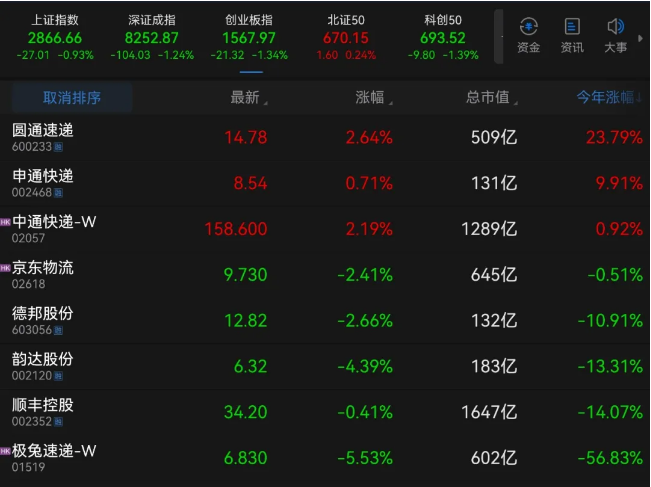
Task: Click year-to-date value 9.91%
Action: (x=619, y=183)
